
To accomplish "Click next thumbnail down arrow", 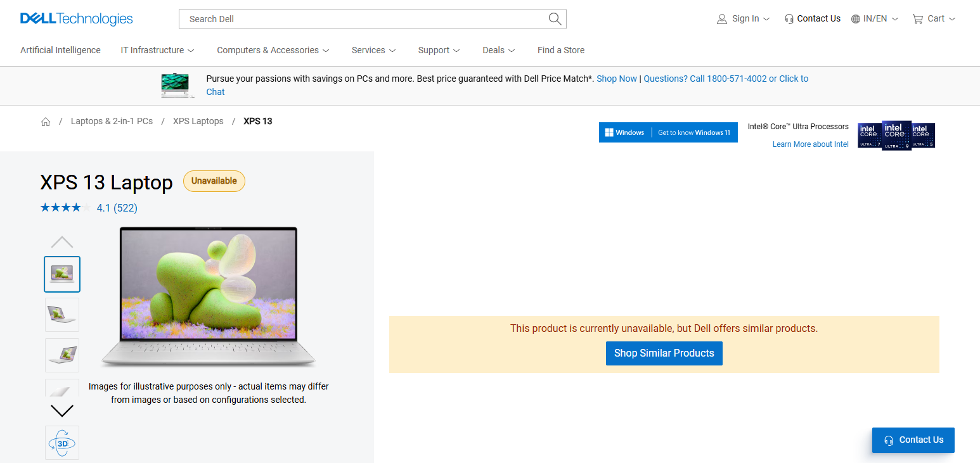I will [62, 410].
